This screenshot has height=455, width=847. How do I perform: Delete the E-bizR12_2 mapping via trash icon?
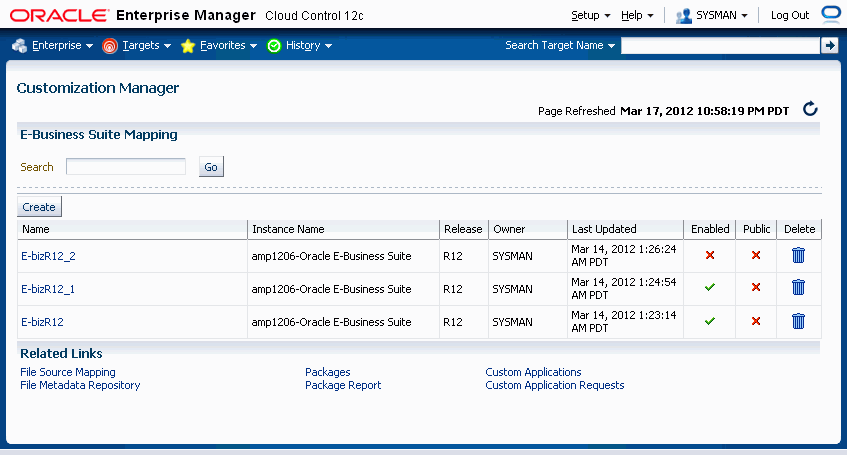point(798,255)
